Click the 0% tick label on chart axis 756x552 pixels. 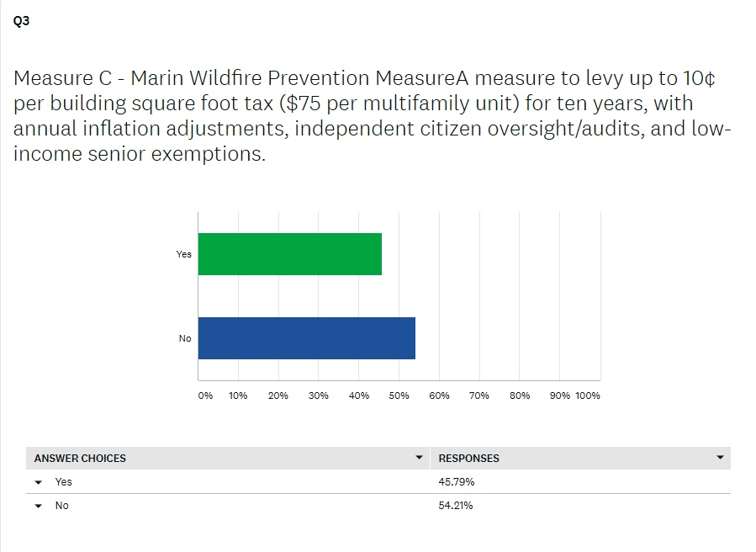click(205, 395)
